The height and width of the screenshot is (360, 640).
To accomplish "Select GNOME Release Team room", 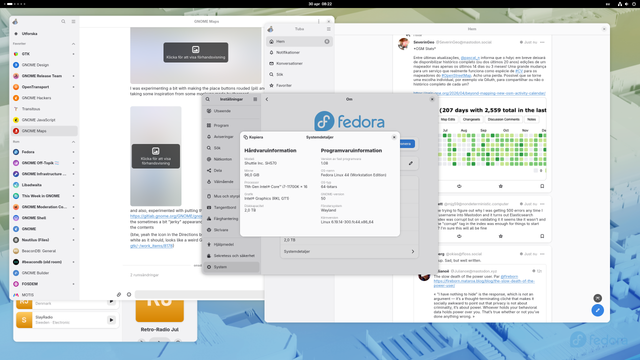I will [x=44, y=76].
